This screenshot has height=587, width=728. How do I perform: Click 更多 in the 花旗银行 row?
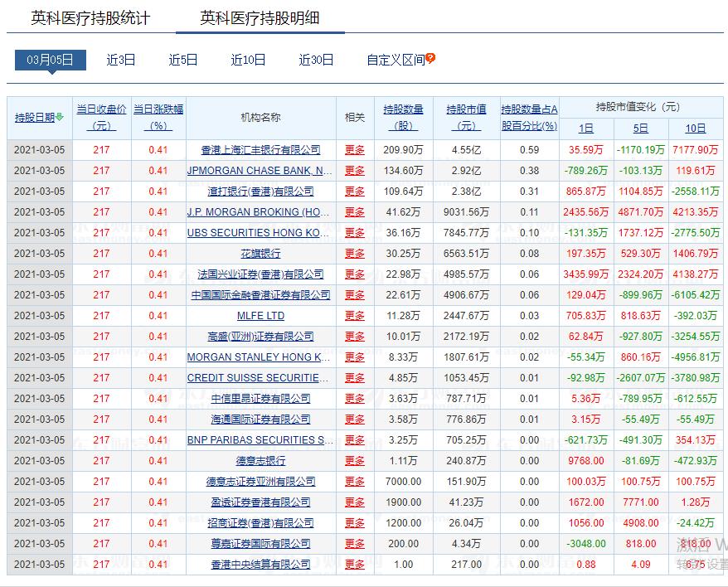(355, 254)
